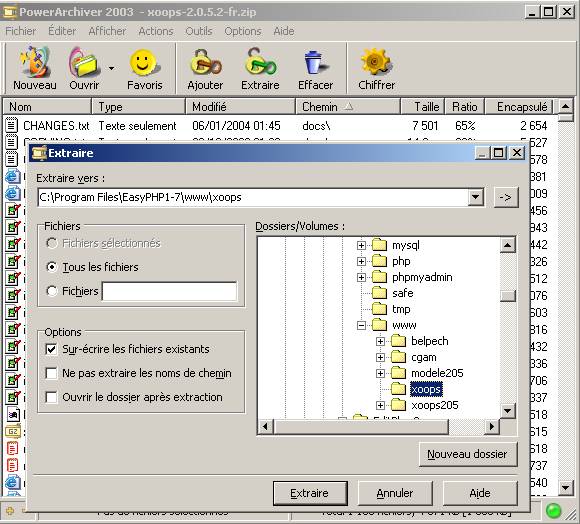Click the Ajouter padlock icon
Screen dimensions: 580x524
[x=205, y=62]
